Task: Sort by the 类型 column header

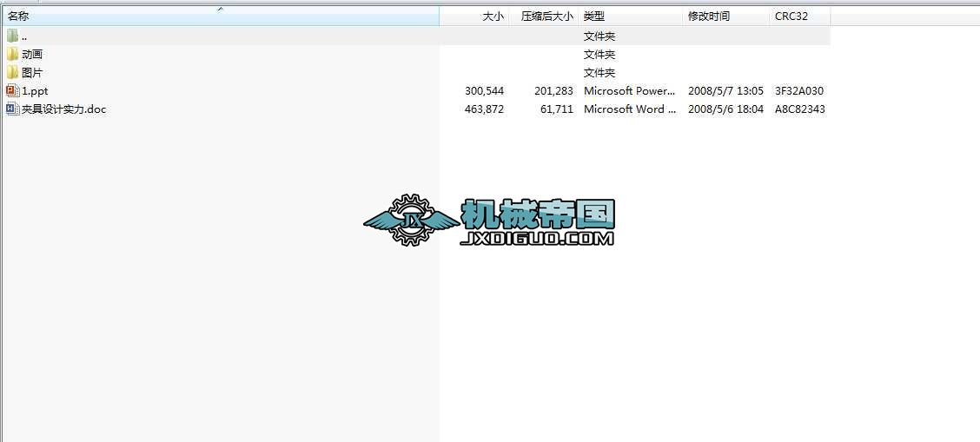Action: (632, 16)
